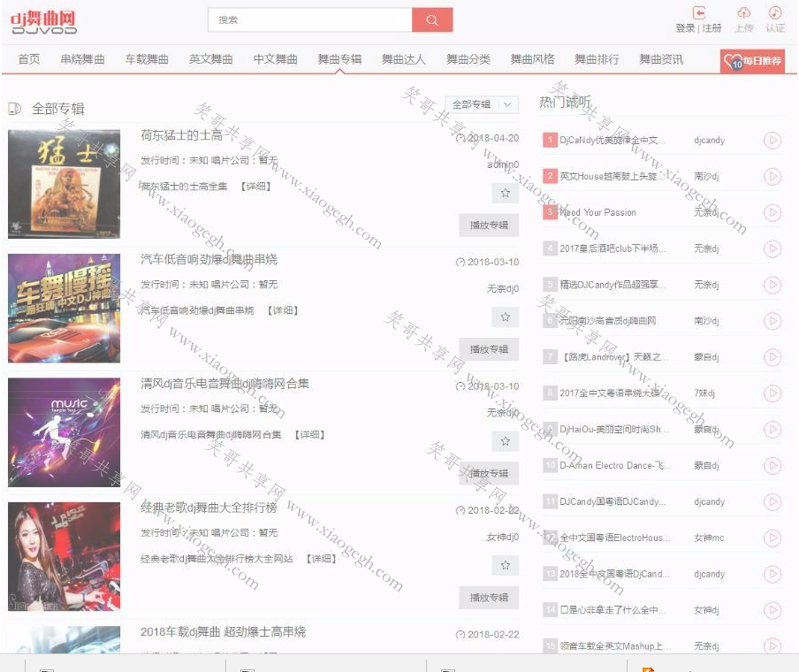Open the 舞曲风格 nav item

pos(532,59)
